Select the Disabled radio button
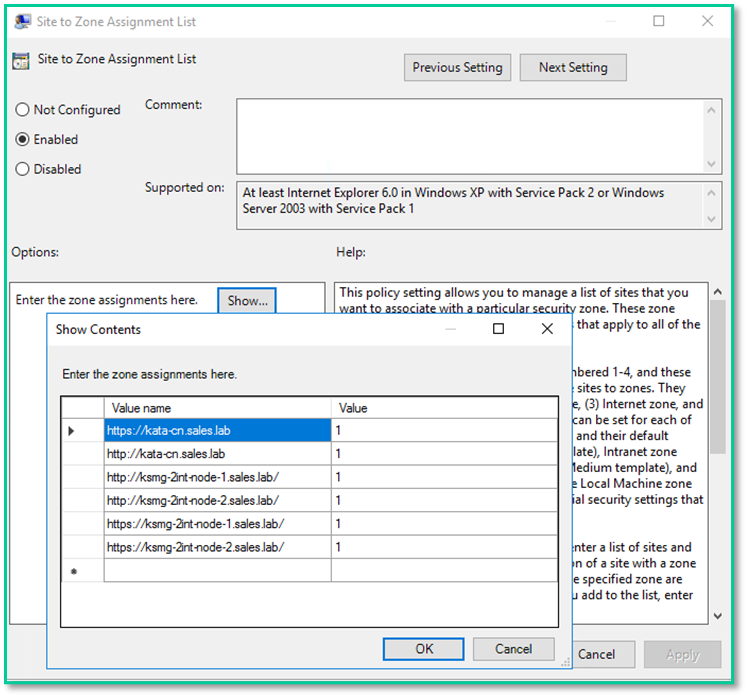Image resolution: width=747 pixels, height=697 pixels. 23,170
